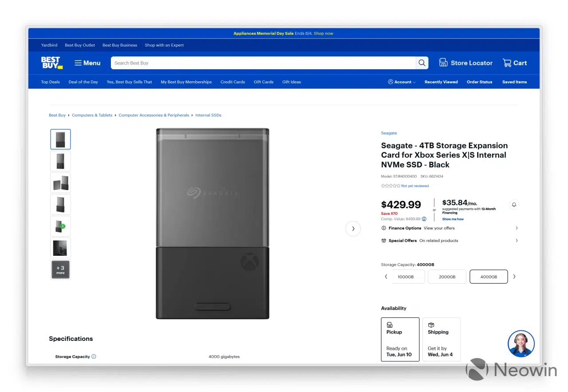Open the virtual assistant chat avatar
The image size is (568, 392).
521,344
